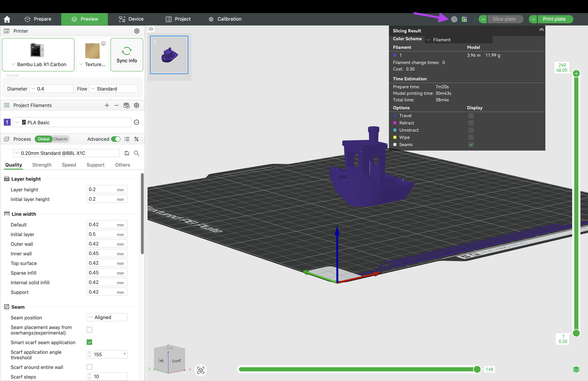Screen dimensions: 588x381
Task: Uncheck the Seams display option
Action: click(x=471, y=145)
